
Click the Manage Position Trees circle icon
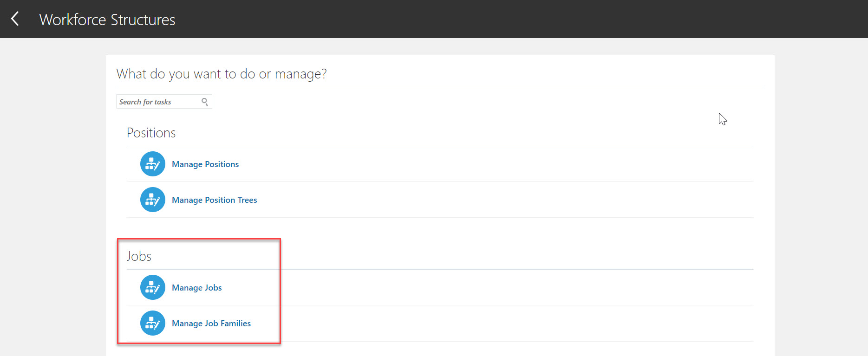coord(153,200)
